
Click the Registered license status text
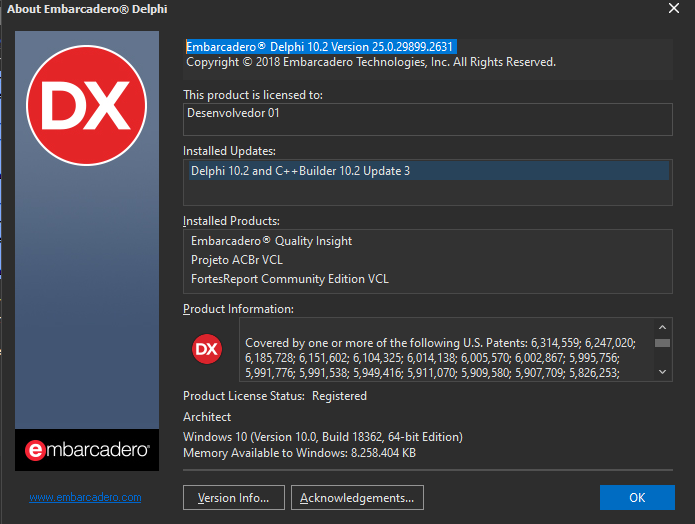pos(340,396)
